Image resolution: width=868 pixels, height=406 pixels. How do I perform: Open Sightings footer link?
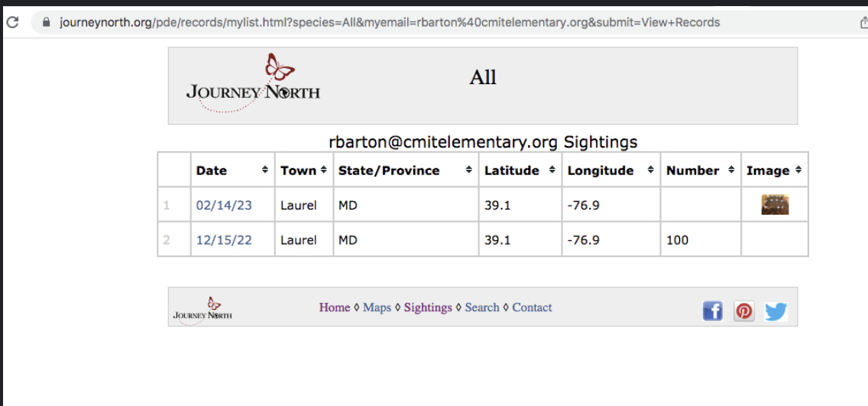point(428,307)
